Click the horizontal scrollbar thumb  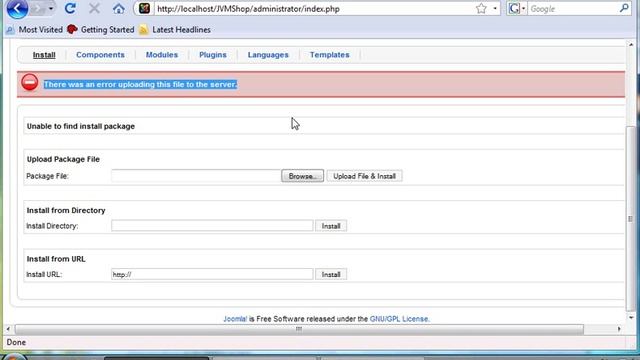[x=299, y=329]
